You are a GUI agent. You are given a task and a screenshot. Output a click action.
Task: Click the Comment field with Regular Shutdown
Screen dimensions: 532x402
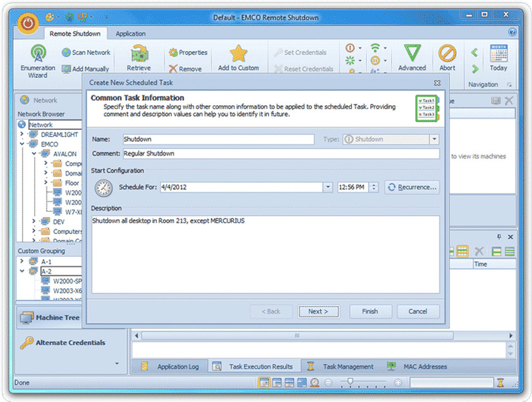click(281, 153)
